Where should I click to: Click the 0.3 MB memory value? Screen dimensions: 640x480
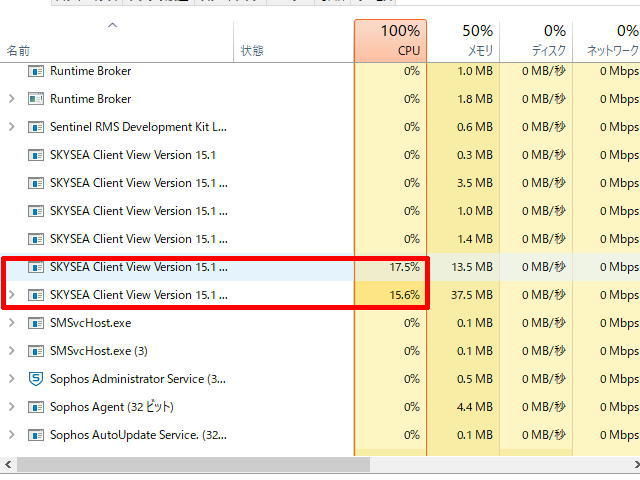click(475, 155)
